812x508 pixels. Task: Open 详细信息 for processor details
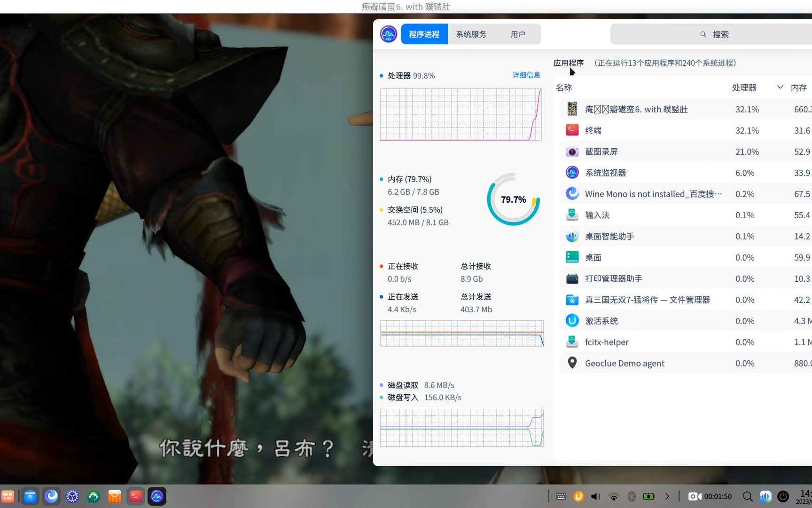tap(526, 75)
